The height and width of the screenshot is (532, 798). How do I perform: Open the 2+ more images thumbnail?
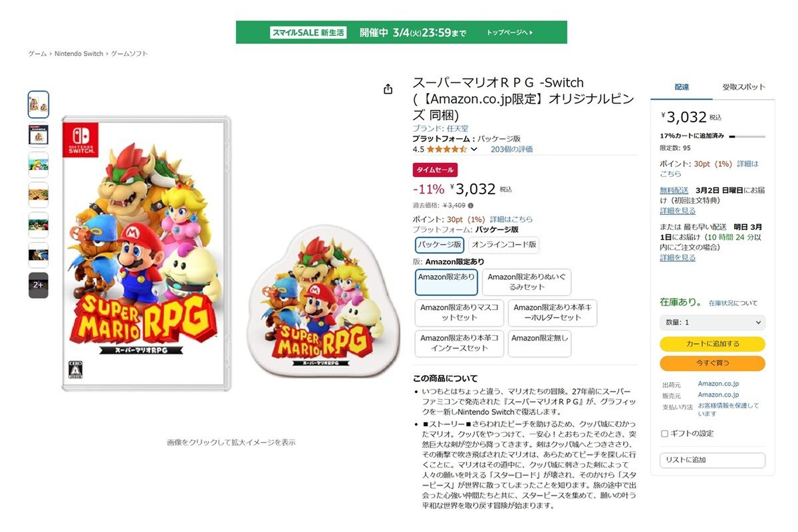point(39,285)
